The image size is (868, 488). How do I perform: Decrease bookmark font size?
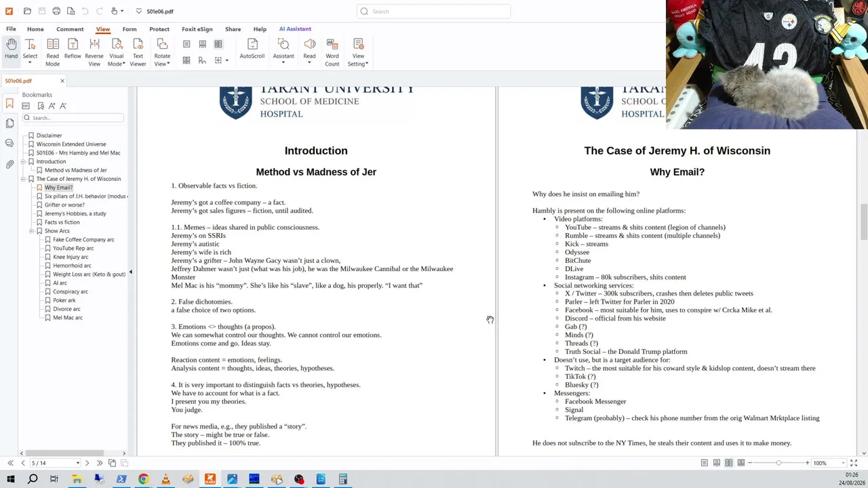click(63, 106)
